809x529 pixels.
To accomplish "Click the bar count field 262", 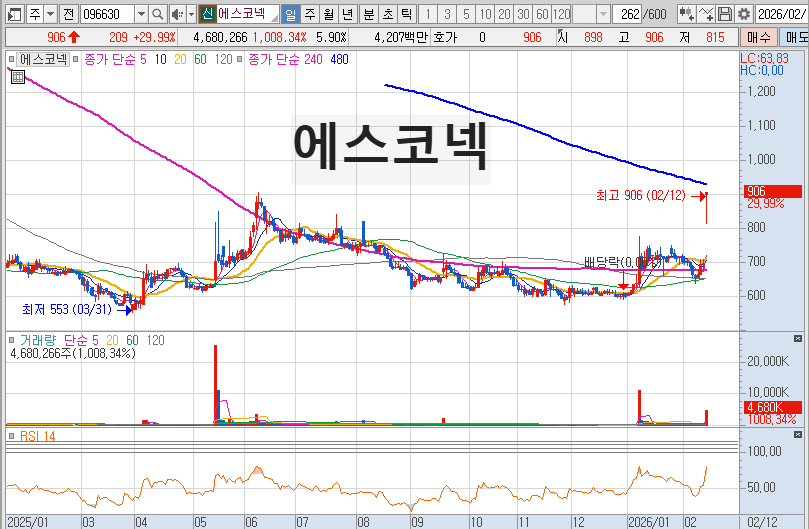I will [x=627, y=14].
